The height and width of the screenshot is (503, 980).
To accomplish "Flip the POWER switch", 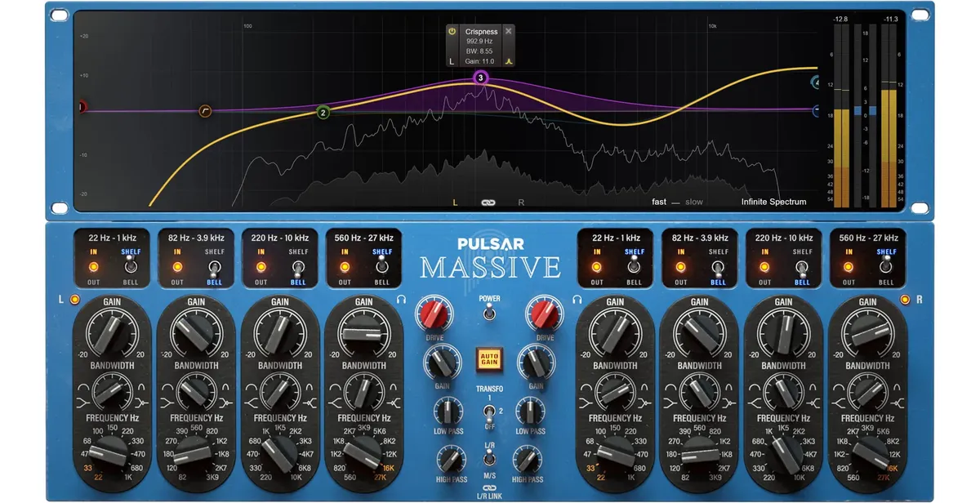I will point(489,314).
